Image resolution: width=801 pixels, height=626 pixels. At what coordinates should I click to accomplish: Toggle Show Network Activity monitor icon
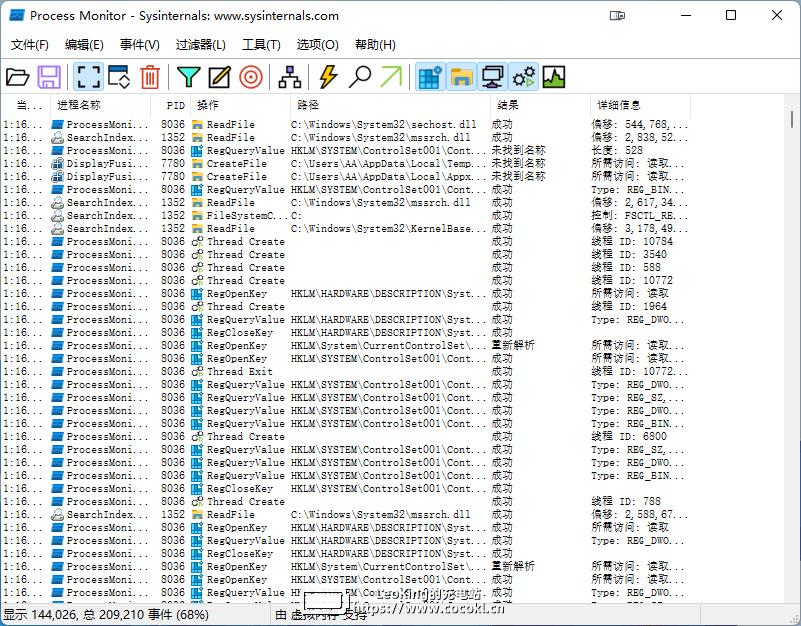point(492,77)
